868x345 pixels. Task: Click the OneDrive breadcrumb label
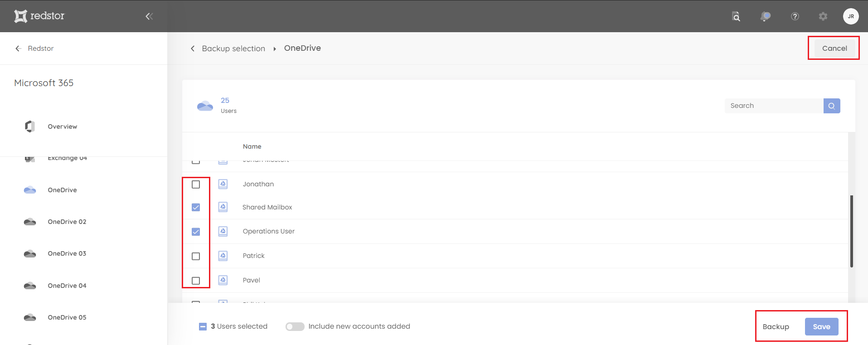point(302,48)
